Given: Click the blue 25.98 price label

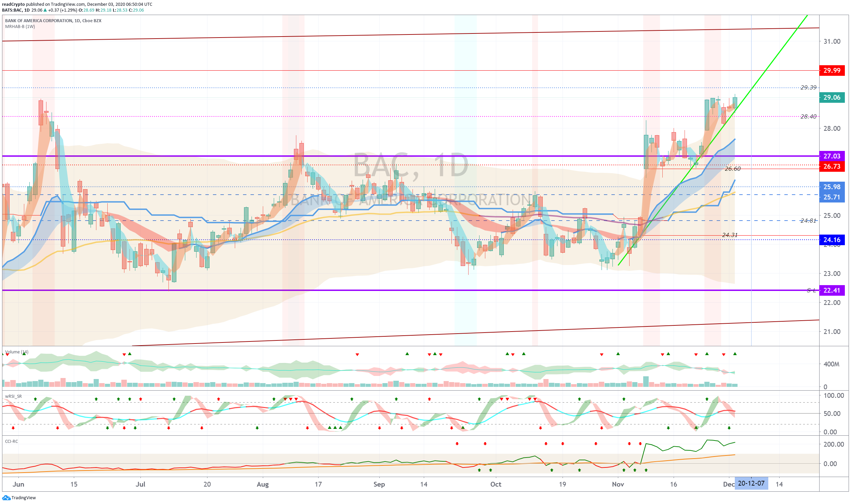Looking at the screenshot, I should click(x=832, y=187).
